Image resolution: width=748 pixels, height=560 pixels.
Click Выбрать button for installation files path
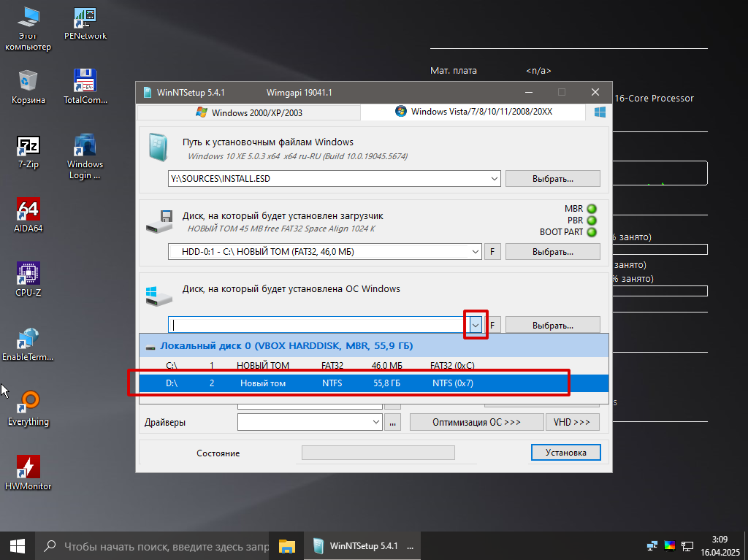(x=552, y=179)
